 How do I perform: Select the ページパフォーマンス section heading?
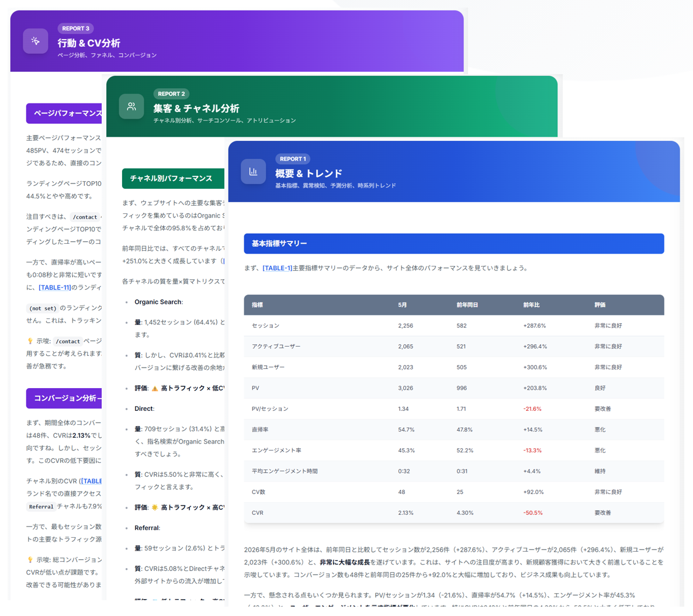tap(64, 113)
